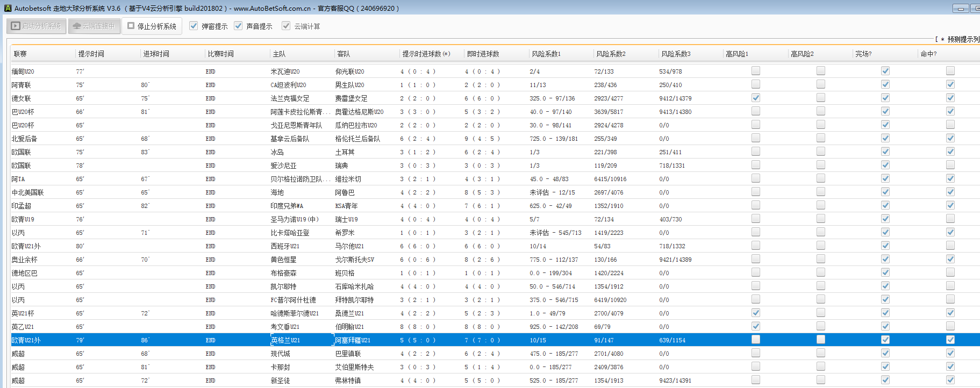Viewport: 980px width, 388px height.
Task: Check 命中? box for 米瓦迪U20 row
Action: tap(950, 71)
